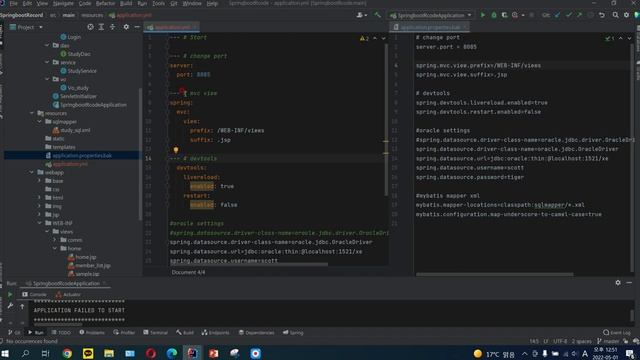640x360 pixels.
Task: Select study_sql.xml file in project tree
Action: click(71, 130)
